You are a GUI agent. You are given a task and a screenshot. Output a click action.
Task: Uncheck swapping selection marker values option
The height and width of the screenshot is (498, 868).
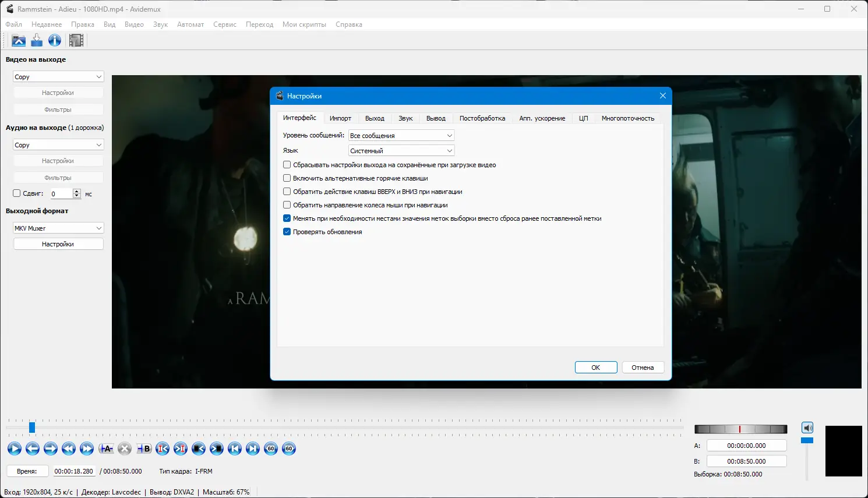tap(287, 218)
